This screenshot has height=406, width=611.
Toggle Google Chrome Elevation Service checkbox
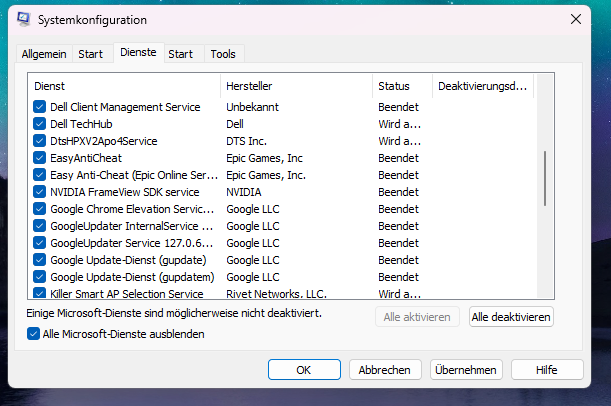pyautogui.click(x=39, y=209)
